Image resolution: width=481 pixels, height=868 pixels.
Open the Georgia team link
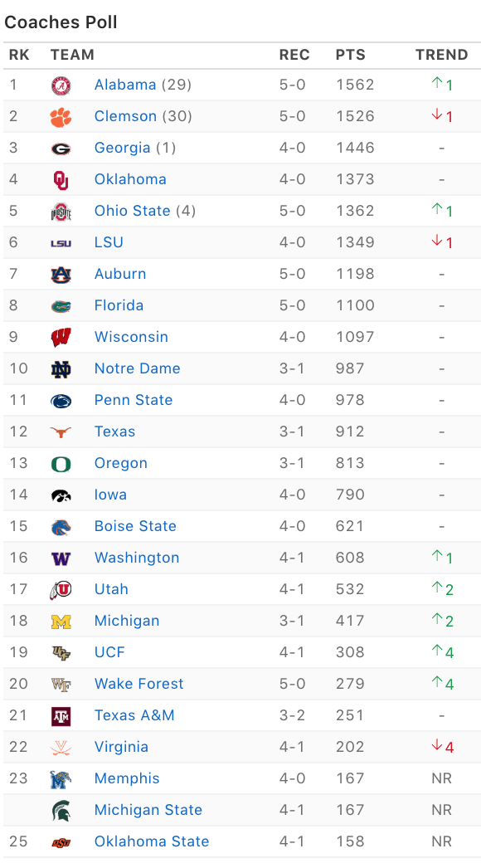coord(123,148)
